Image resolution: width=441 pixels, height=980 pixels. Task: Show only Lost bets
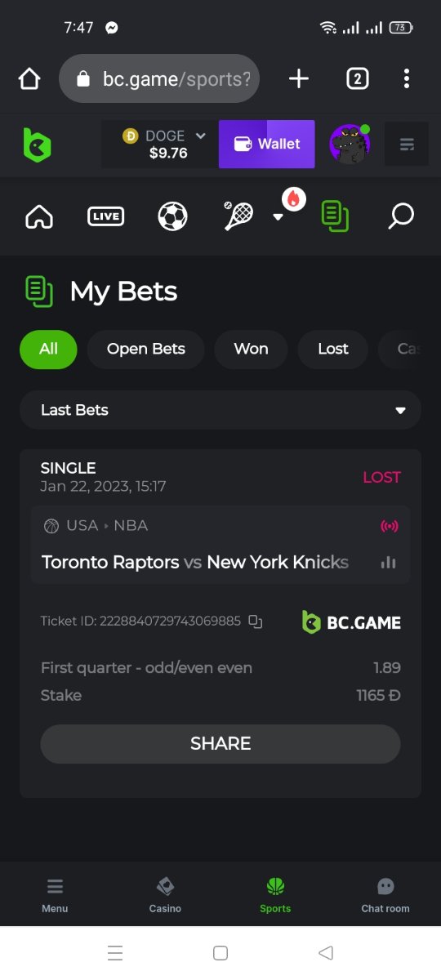click(333, 349)
